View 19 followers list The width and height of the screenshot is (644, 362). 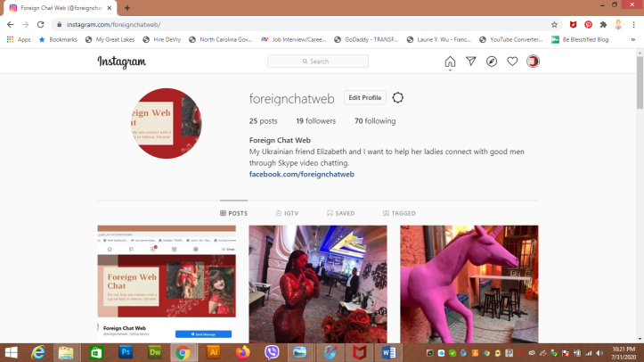316,121
